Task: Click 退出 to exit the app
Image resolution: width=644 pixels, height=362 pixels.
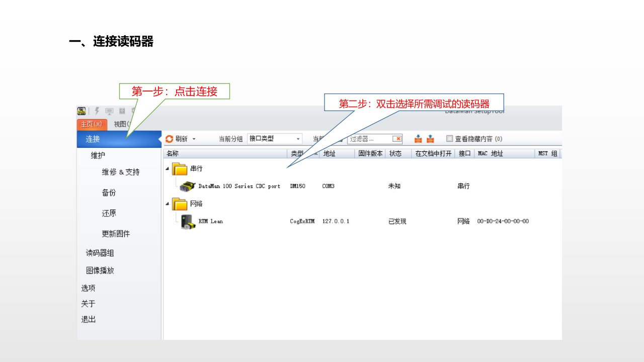Action: pyautogui.click(x=88, y=319)
